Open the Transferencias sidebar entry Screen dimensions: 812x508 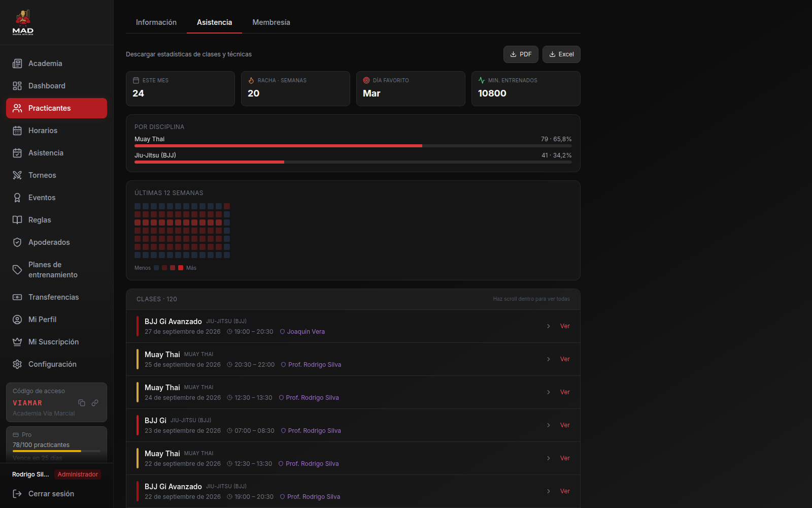pyautogui.click(x=56, y=297)
